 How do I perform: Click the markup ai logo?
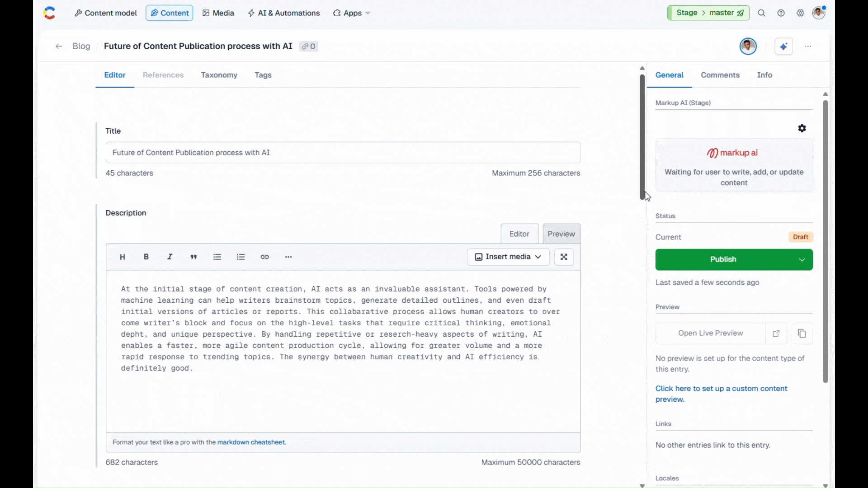click(x=732, y=153)
